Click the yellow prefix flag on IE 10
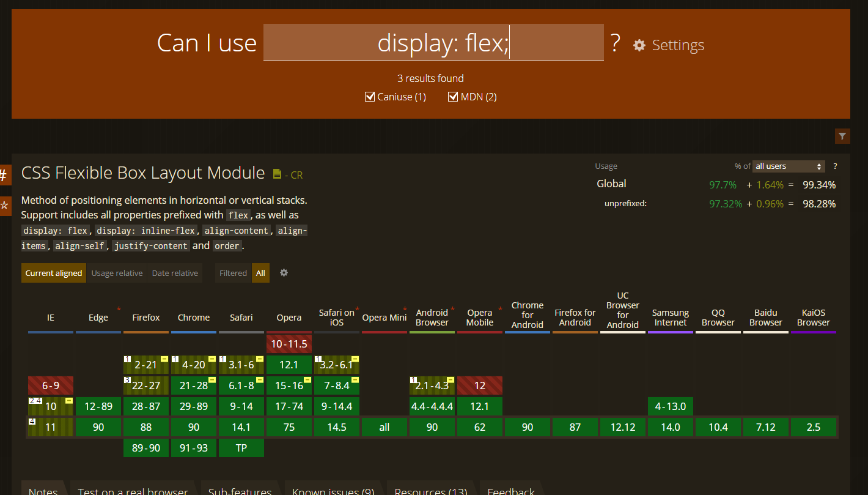The height and width of the screenshot is (495, 868). coord(69,401)
